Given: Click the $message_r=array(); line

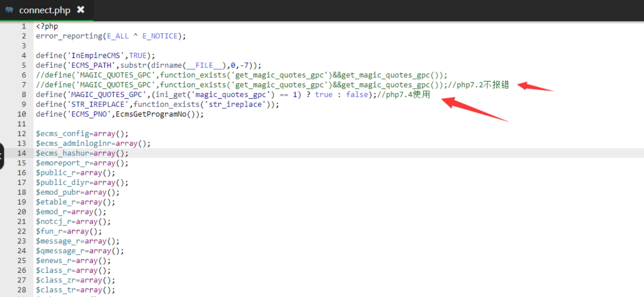Looking at the screenshot, I should click(78, 241).
